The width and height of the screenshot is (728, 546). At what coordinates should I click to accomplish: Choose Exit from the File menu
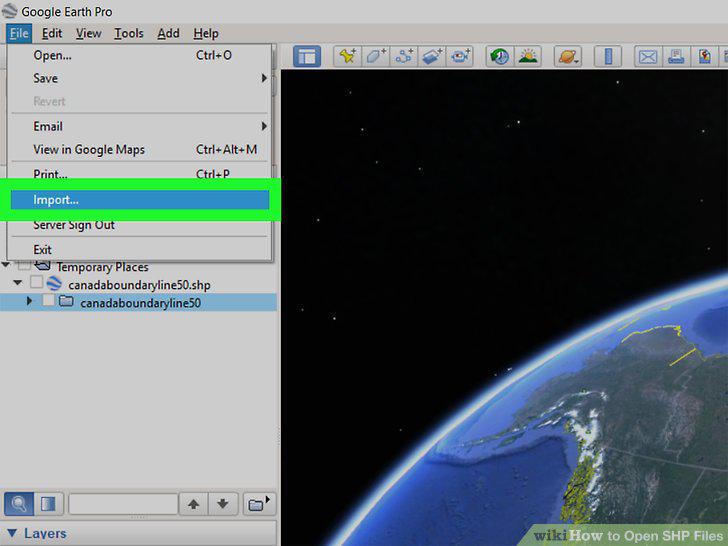[140, 249]
